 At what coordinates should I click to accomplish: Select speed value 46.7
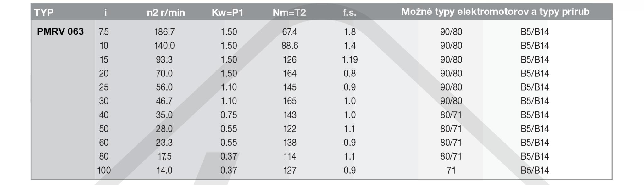pyautogui.click(x=164, y=101)
